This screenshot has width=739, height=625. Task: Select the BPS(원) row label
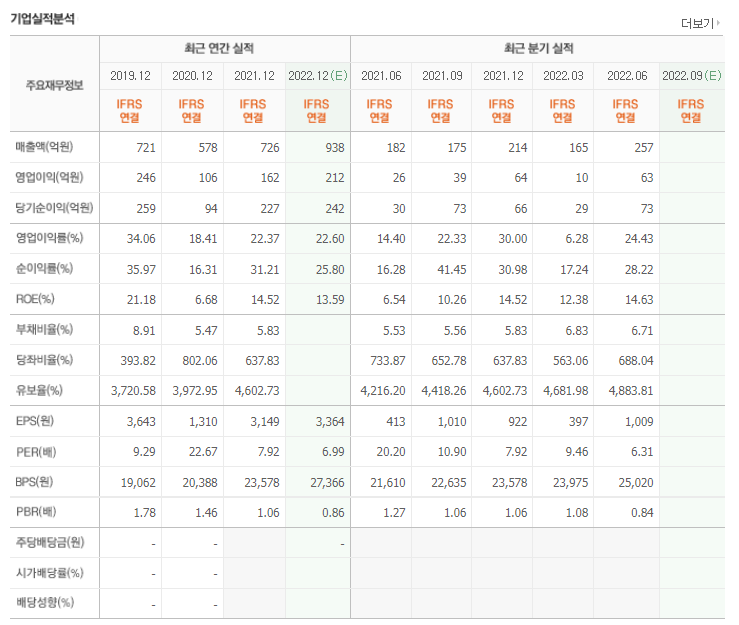click(34, 482)
